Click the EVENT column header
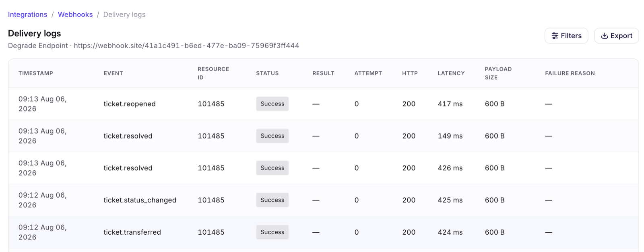The height and width of the screenshot is (252, 644). click(114, 73)
